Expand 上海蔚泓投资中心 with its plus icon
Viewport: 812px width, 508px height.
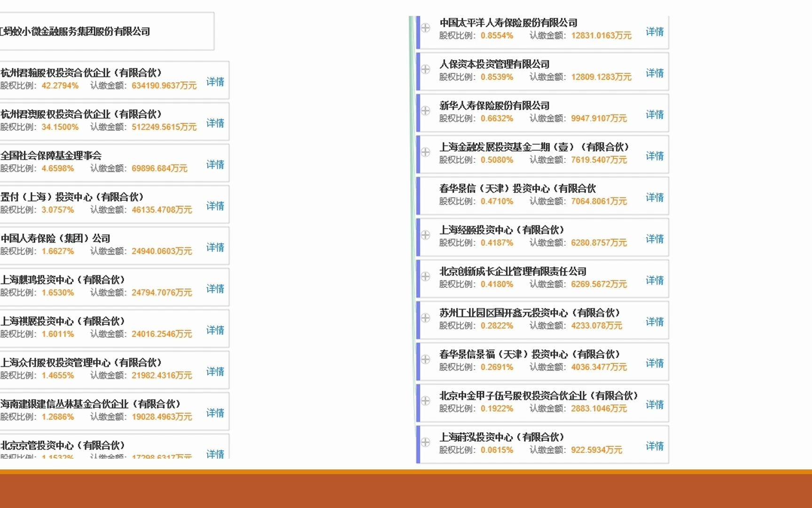point(425,442)
